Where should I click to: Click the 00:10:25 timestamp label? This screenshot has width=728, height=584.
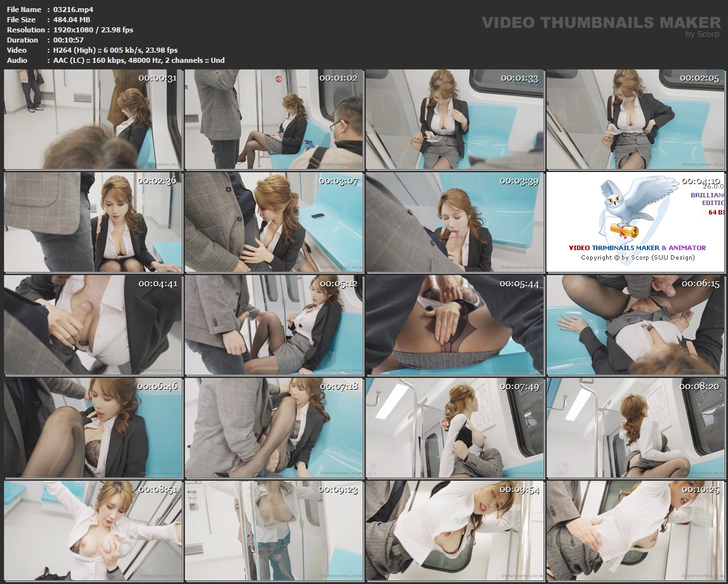click(699, 489)
